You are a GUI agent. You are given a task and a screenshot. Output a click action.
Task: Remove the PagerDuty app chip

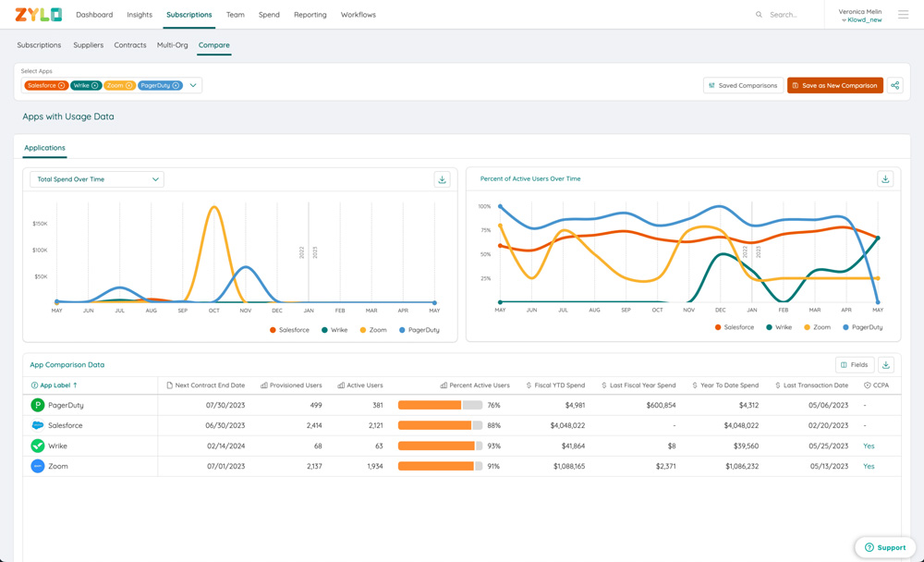pyautogui.click(x=176, y=86)
